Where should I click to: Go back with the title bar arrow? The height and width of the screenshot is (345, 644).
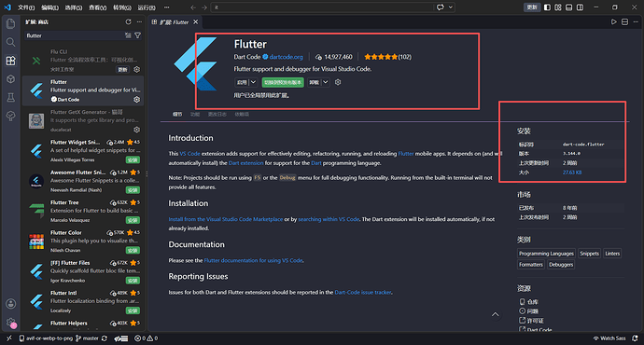click(193, 7)
